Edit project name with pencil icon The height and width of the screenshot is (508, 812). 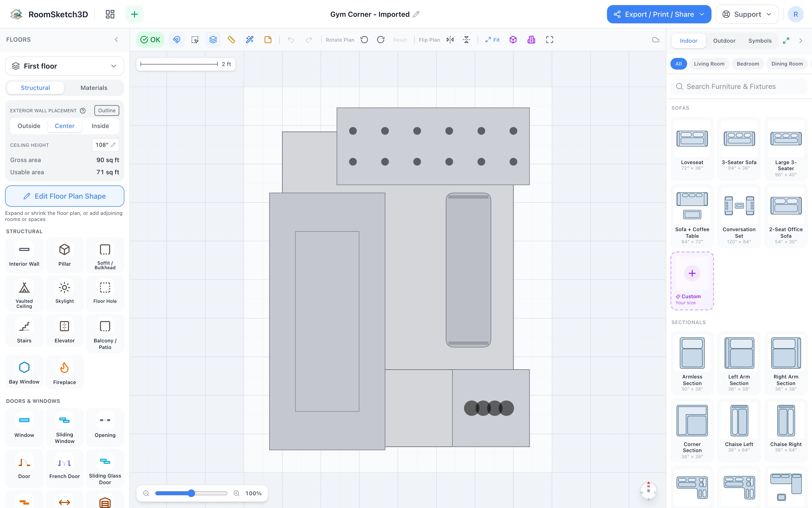click(x=416, y=14)
